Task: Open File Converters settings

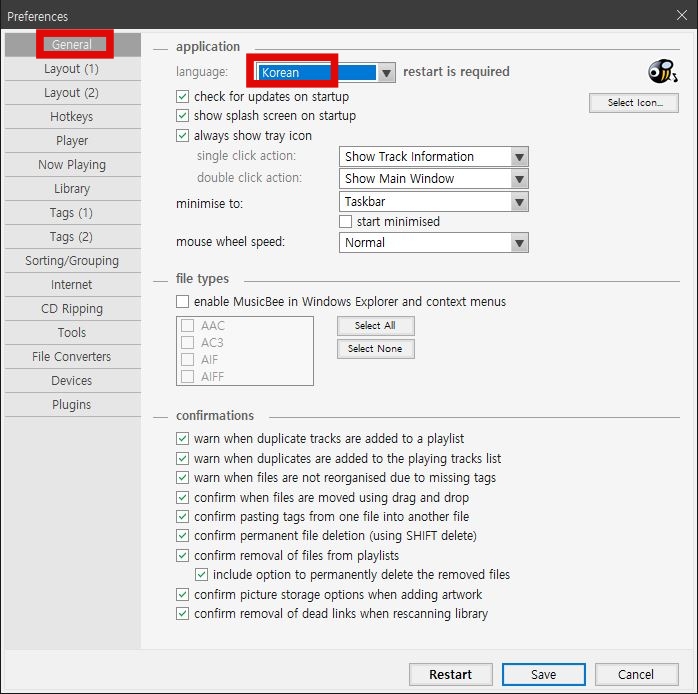Action: [x=73, y=357]
